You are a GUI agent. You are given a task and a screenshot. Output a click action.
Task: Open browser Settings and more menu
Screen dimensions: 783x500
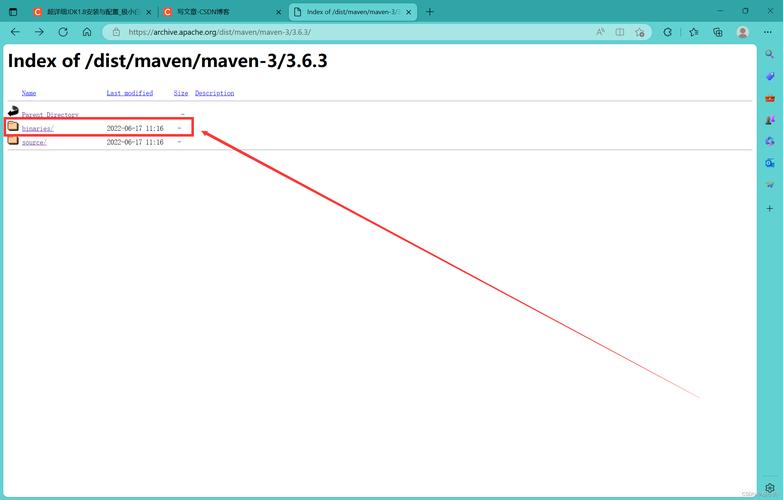click(x=769, y=32)
